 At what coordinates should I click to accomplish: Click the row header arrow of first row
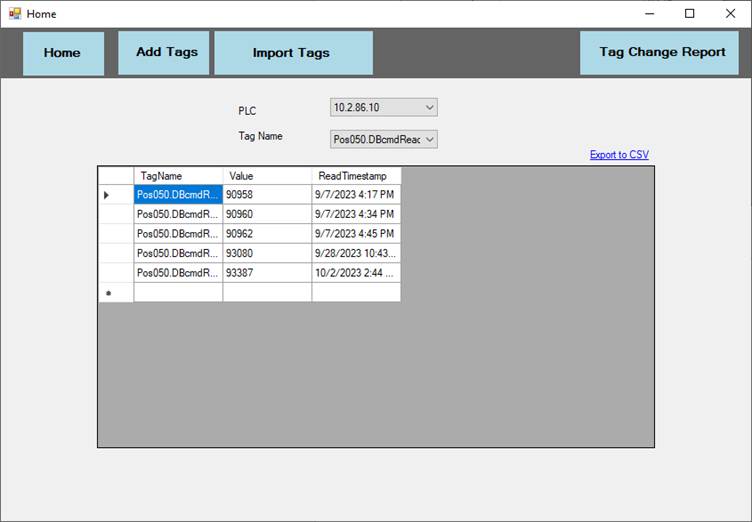[x=115, y=195]
